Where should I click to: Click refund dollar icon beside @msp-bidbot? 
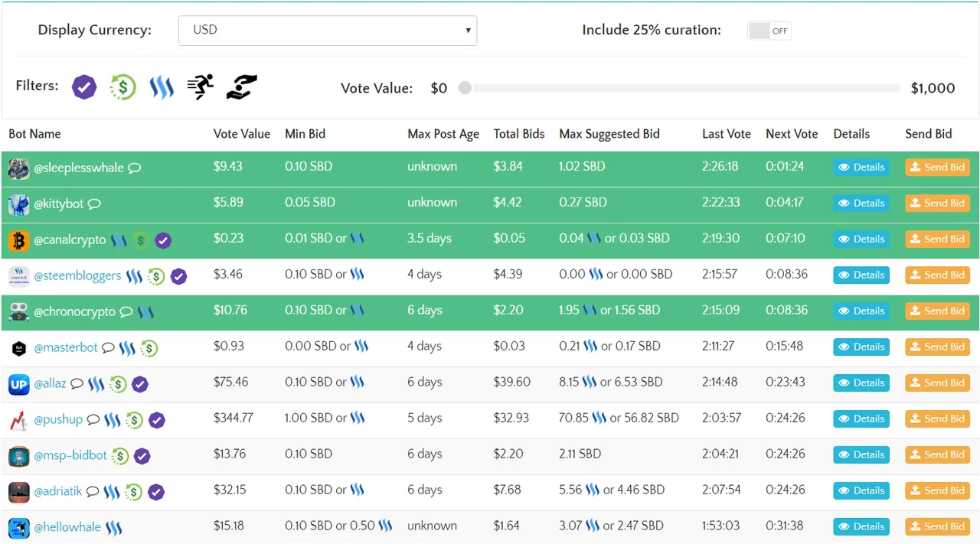(x=120, y=456)
